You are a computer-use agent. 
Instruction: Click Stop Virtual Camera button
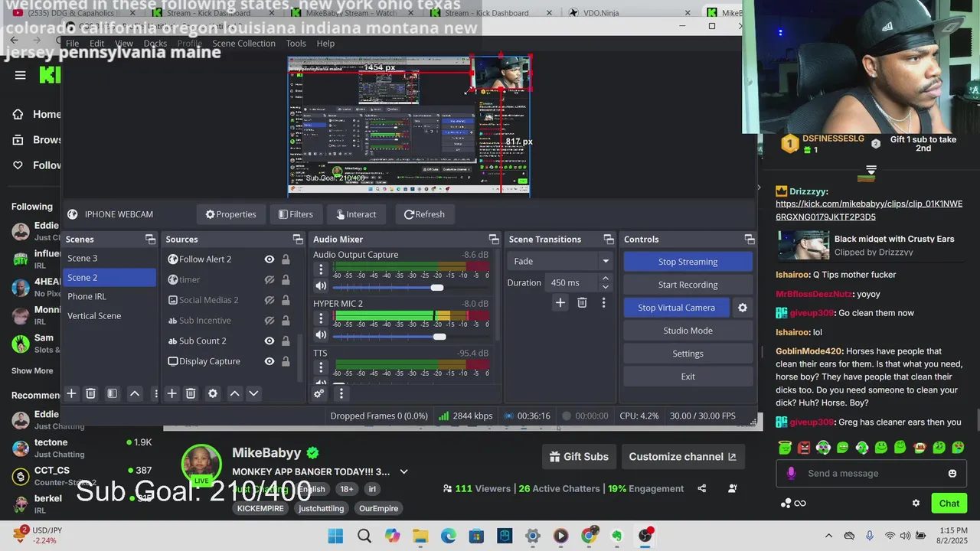[x=676, y=308]
